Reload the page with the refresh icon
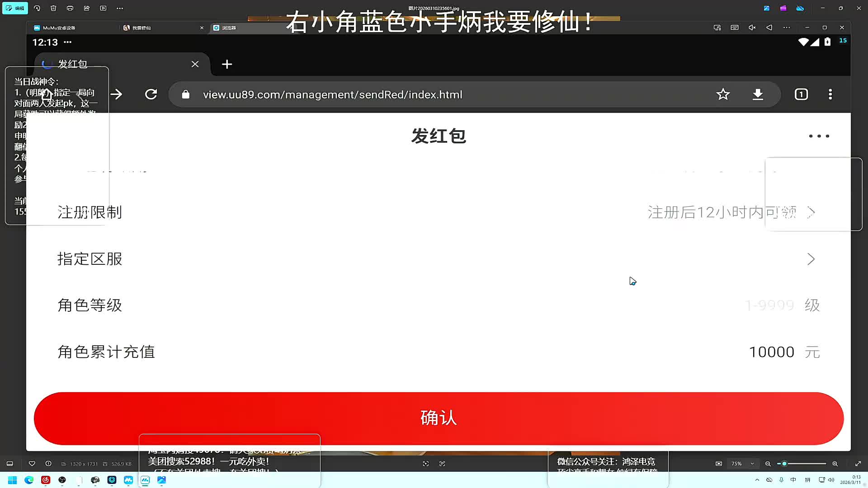 tap(151, 94)
